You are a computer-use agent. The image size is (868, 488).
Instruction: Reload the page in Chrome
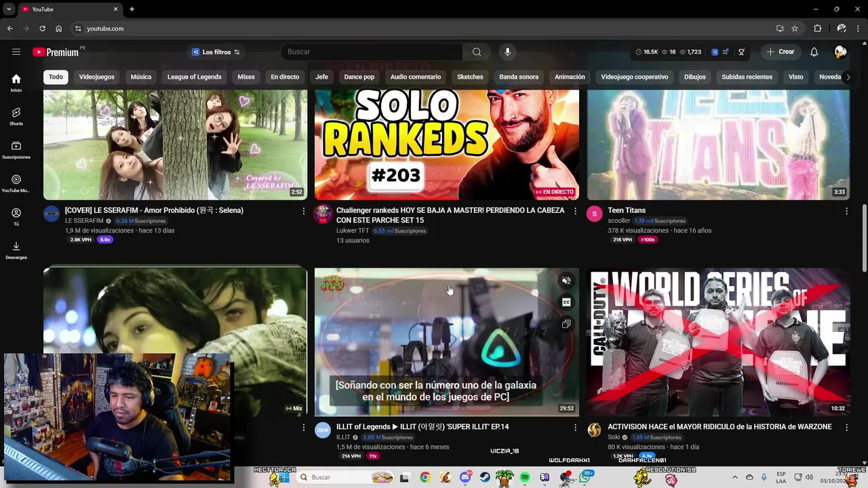[x=42, y=28]
